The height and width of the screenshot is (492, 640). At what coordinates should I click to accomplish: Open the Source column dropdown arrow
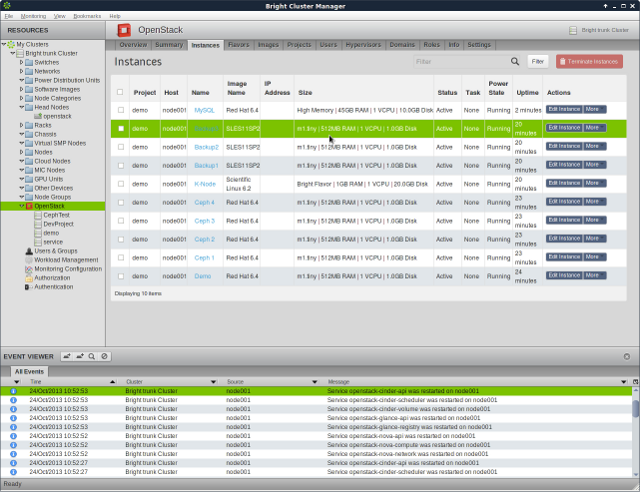[314, 382]
